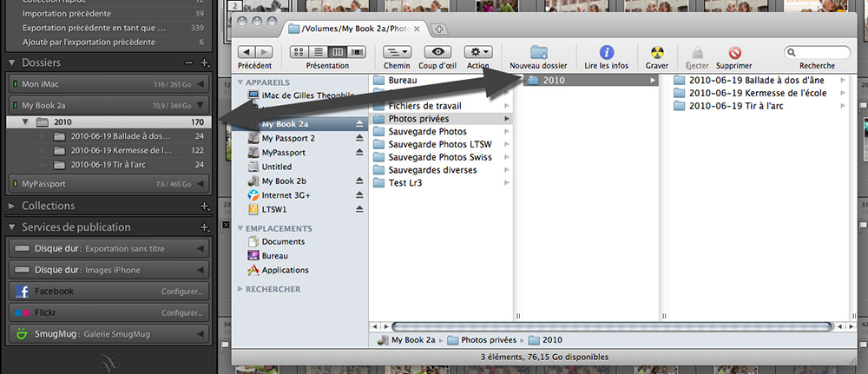Switch Finder to list view
Screen dimensions: 868x374
319,52
